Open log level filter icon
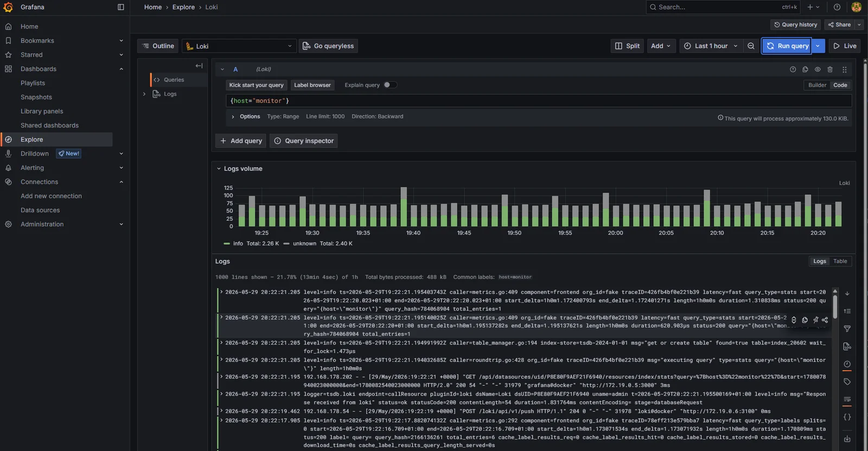The width and height of the screenshot is (868, 451). [x=847, y=329]
